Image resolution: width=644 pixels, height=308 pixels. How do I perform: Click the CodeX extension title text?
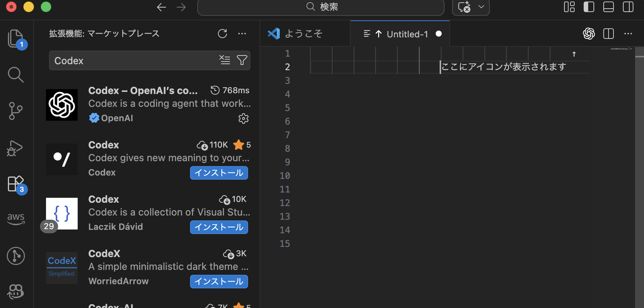[x=104, y=254]
